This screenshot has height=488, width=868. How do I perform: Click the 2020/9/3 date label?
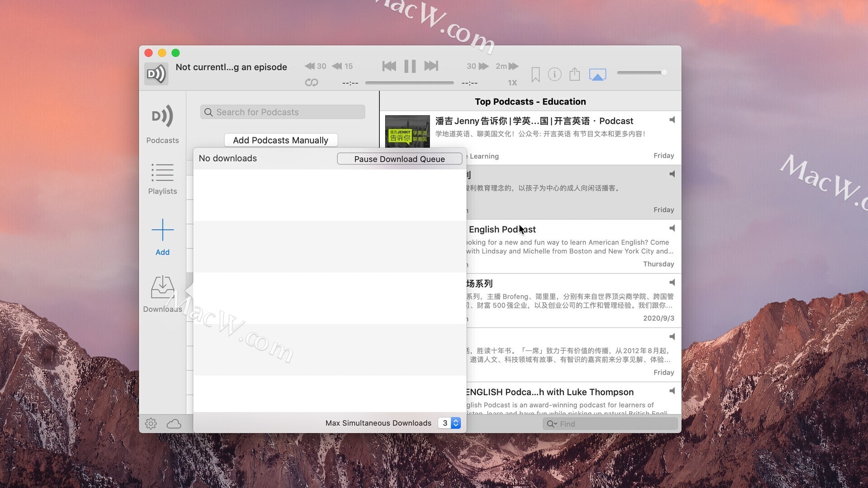[659, 318]
